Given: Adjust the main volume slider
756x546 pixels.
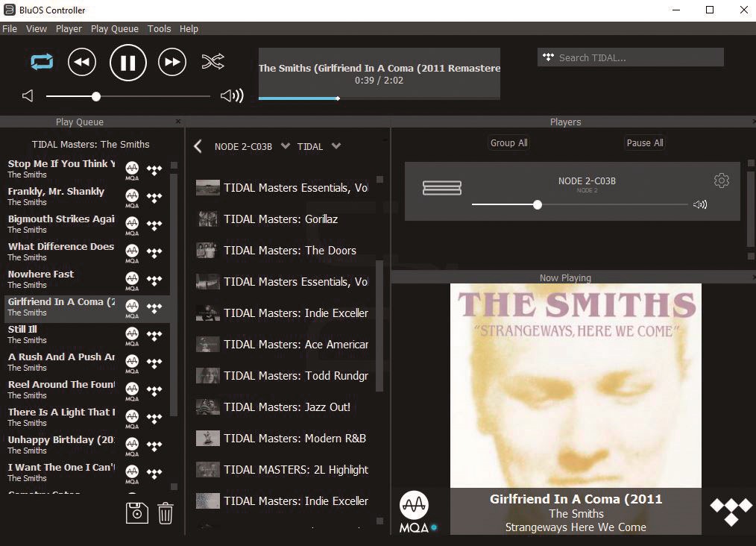Looking at the screenshot, I should pos(127,96).
